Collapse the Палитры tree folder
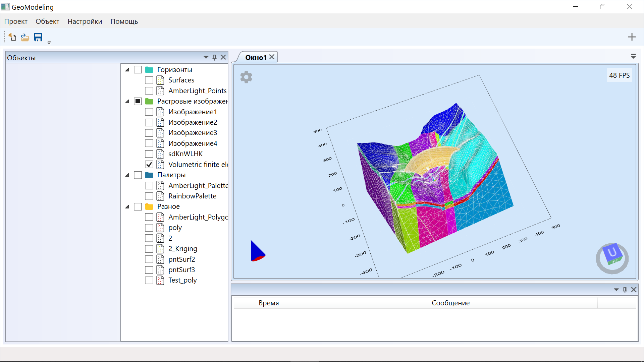The image size is (644, 362). coord(127,175)
